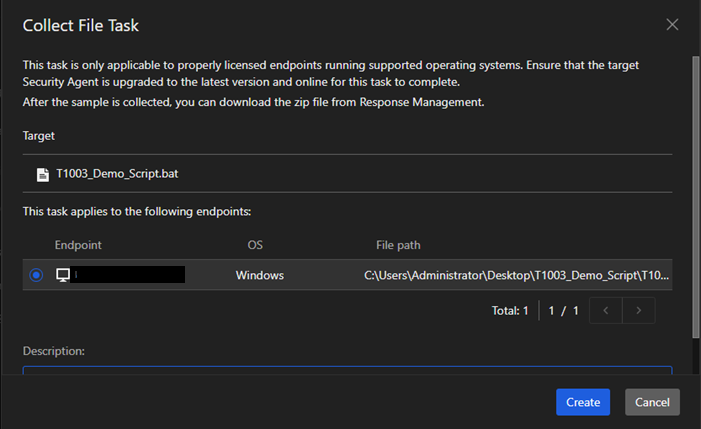Cancel the collect file task

pyautogui.click(x=652, y=402)
